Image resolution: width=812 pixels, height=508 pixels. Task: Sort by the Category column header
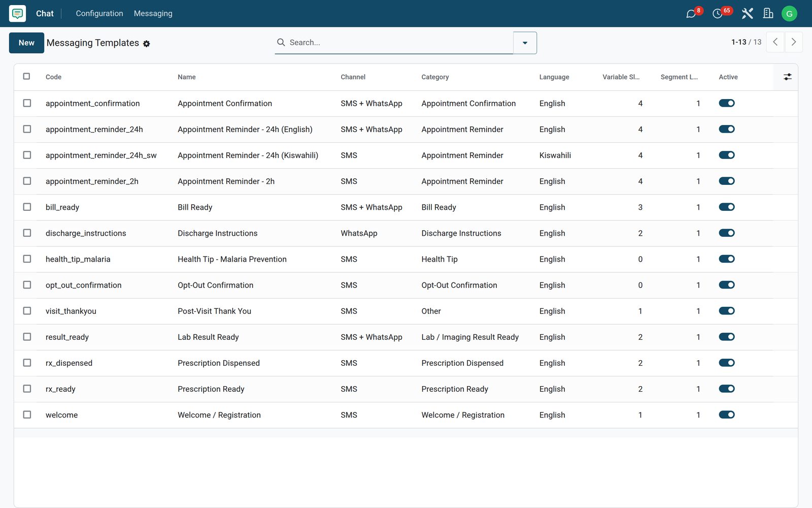[x=435, y=77]
